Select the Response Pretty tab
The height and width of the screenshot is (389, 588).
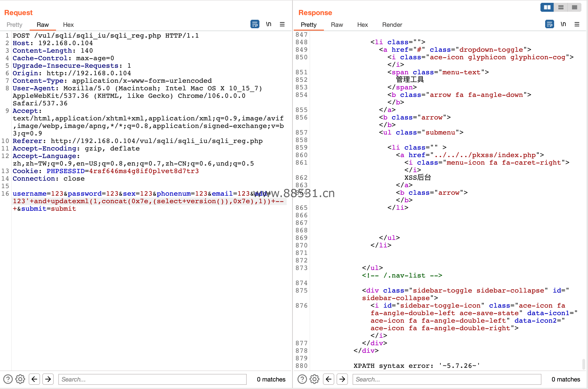tap(309, 25)
